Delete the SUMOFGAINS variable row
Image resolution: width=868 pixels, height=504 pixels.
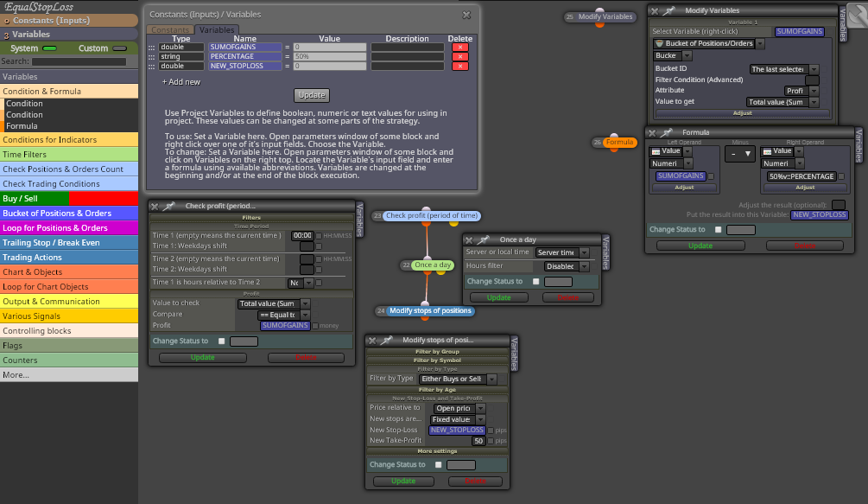pos(460,48)
